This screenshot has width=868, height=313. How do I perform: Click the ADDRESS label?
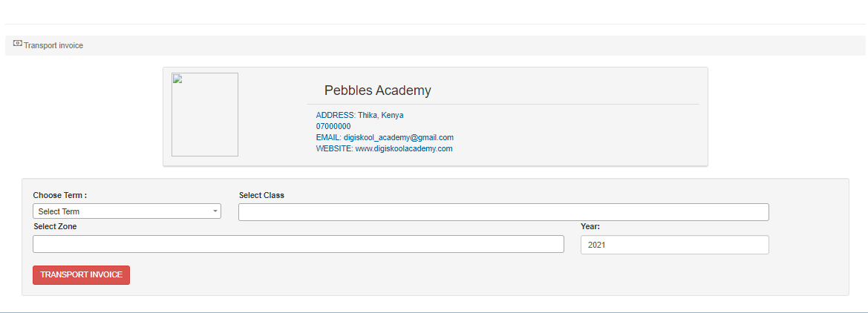coord(336,116)
